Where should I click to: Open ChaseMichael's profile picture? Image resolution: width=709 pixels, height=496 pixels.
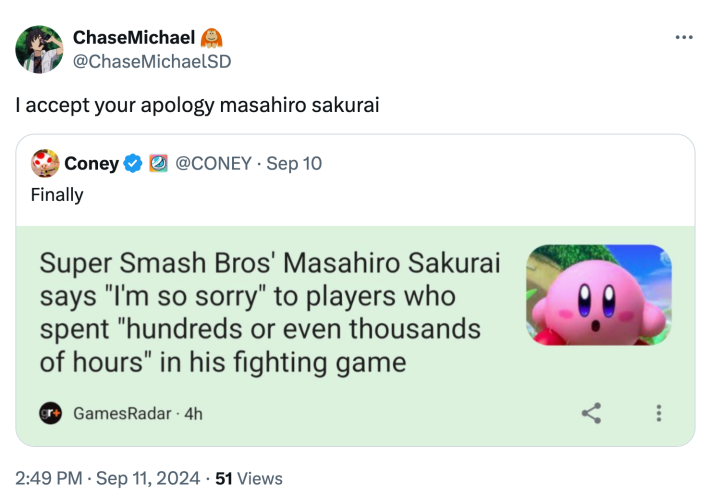pos(39,49)
